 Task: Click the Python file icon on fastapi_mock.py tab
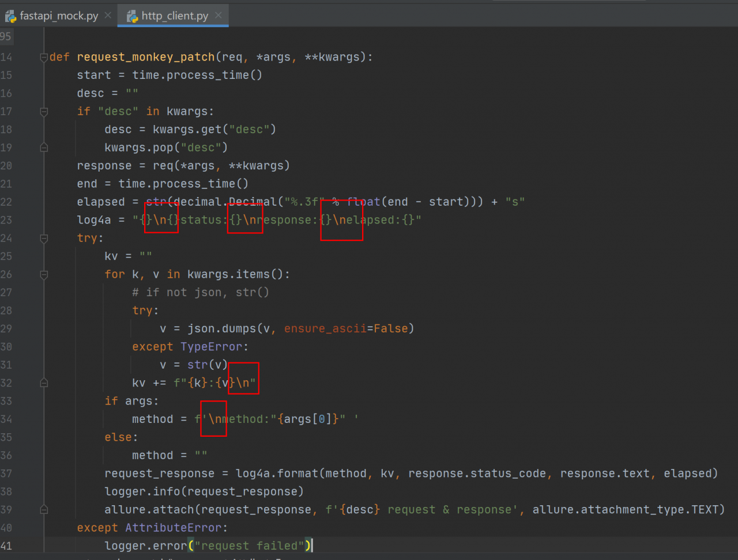[10, 16]
